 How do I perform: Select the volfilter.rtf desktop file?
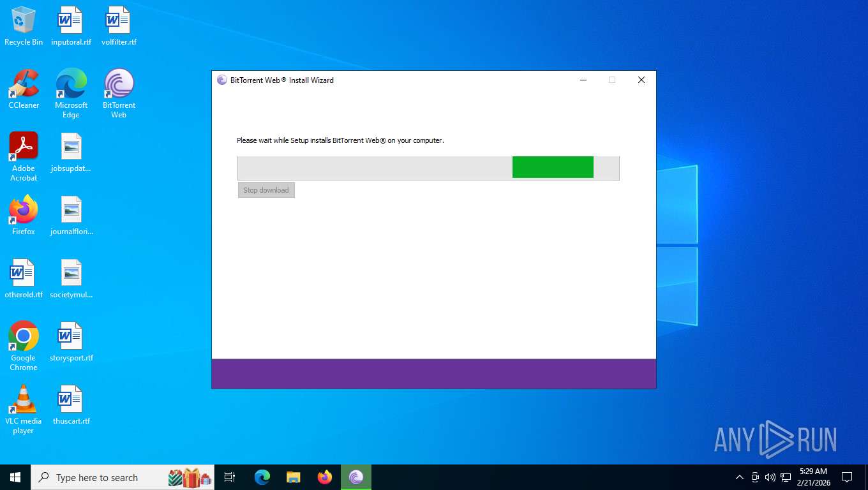[119, 26]
